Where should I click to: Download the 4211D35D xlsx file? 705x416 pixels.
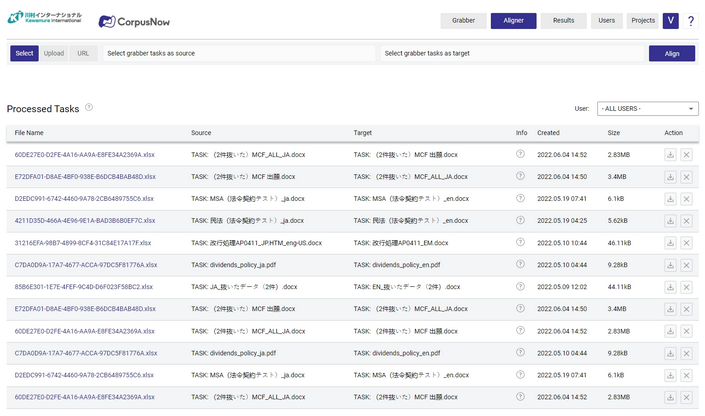coord(669,220)
